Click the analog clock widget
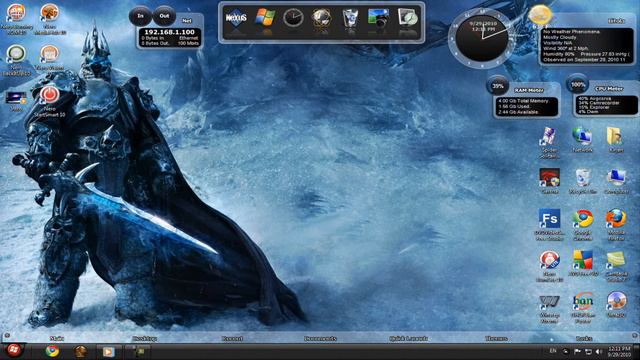Screen dimensions: 640x360 tap(482, 39)
